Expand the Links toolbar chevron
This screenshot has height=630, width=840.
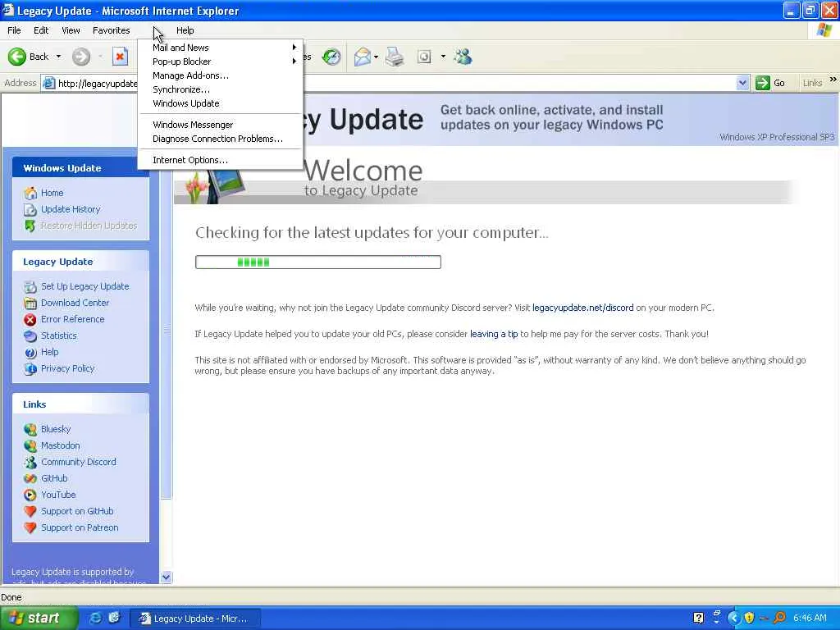(x=833, y=80)
